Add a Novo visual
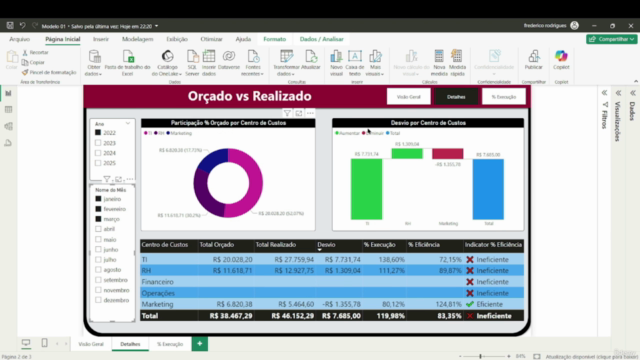Viewport: 640px width, 360px height. coord(336,63)
